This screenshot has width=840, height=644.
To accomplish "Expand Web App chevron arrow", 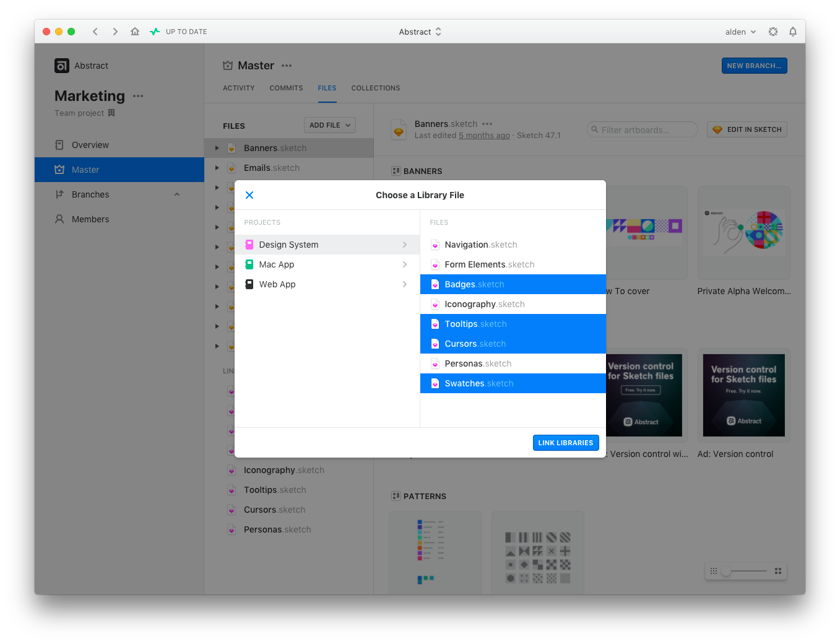I will coord(405,284).
